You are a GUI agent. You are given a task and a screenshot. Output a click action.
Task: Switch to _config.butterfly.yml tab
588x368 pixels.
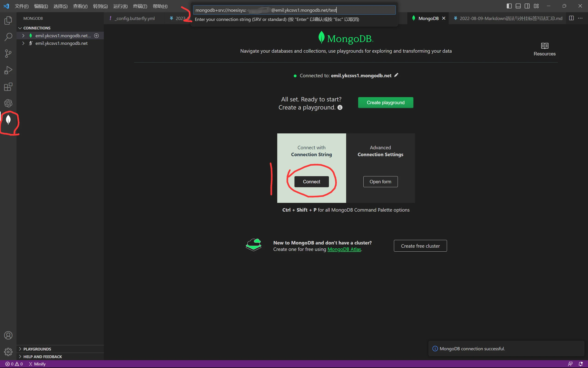click(x=134, y=18)
